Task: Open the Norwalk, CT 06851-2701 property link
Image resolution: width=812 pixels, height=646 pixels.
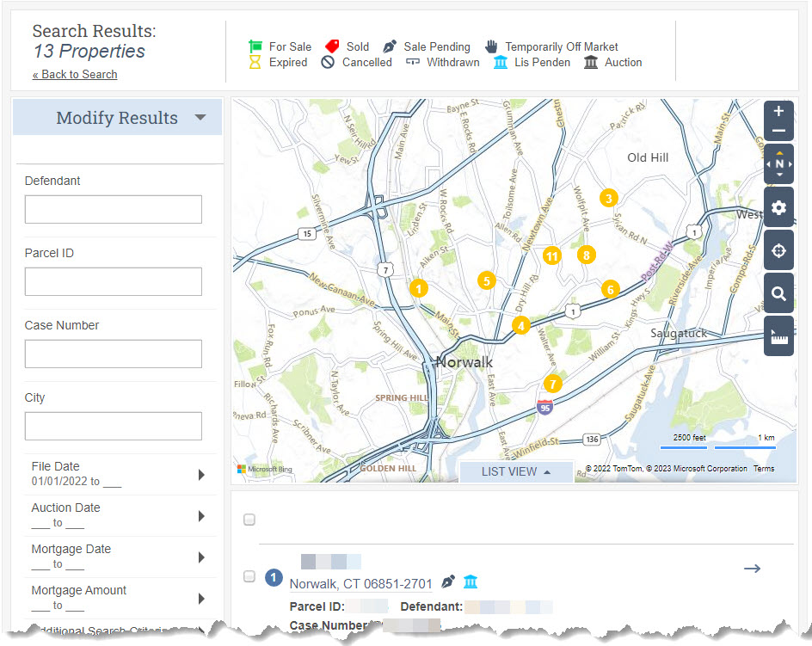Action: point(360,584)
